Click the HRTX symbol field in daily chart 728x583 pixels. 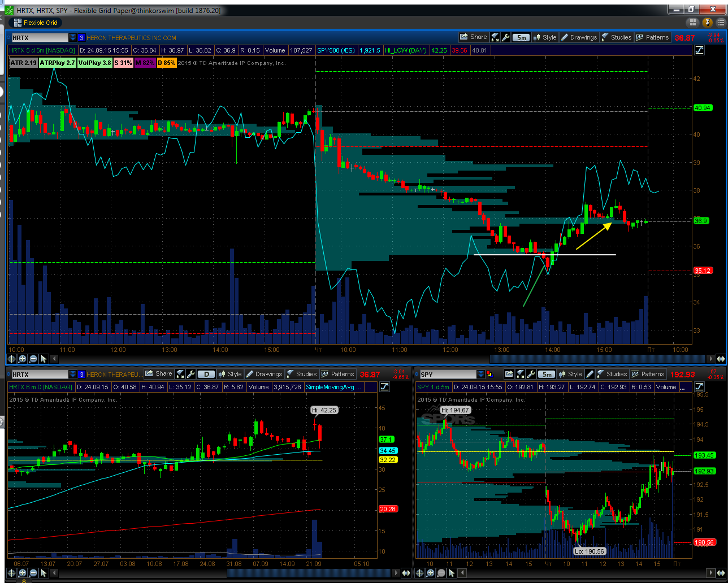(x=39, y=375)
